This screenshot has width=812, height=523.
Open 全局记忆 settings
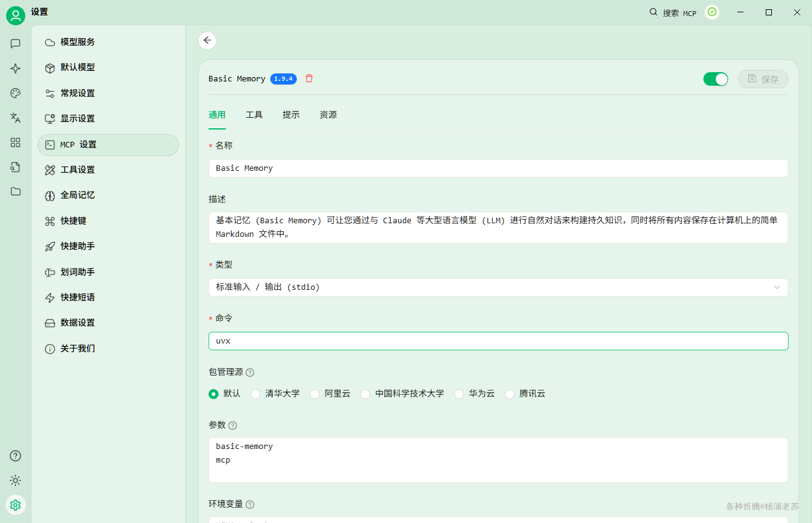click(108, 195)
